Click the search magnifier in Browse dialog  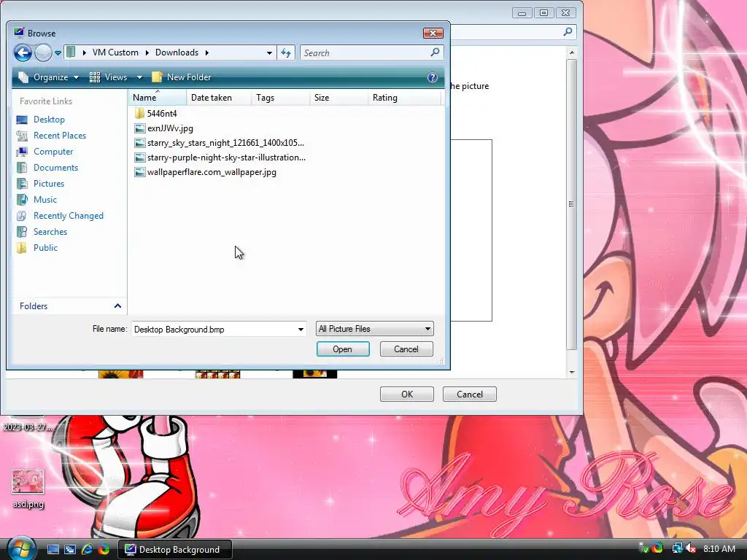pos(435,52)
